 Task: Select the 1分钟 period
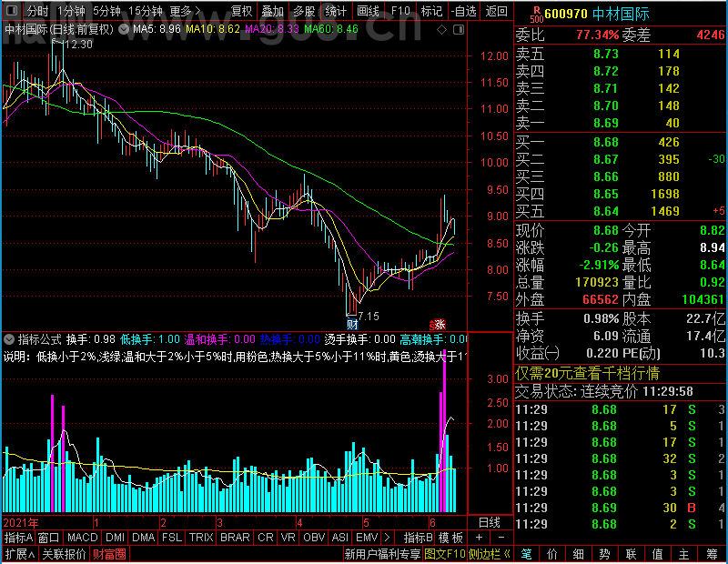tap(71, 10)
